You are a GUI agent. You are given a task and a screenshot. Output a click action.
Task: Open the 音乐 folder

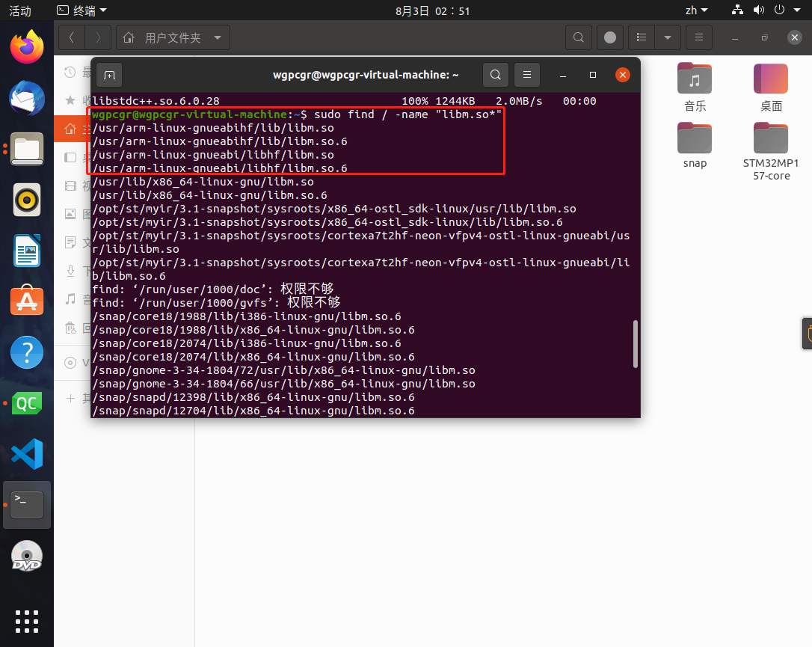click(695, 88)
